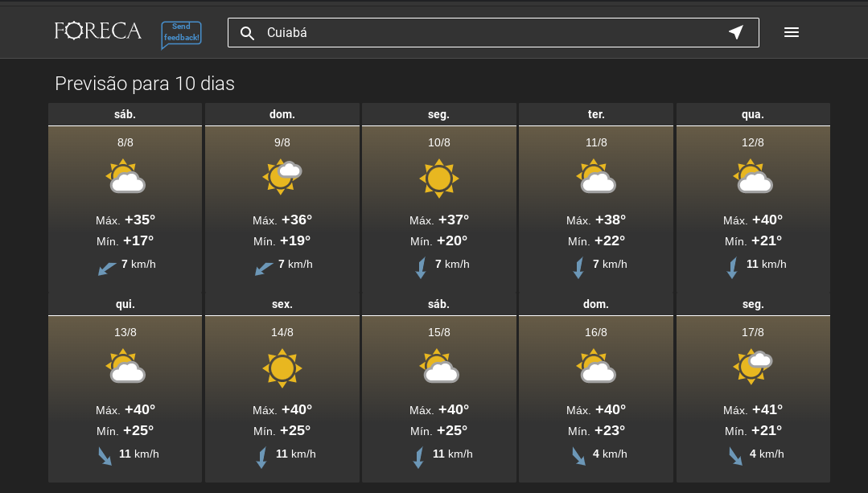Click wind direction arrow for 13/8
This screenshot has width=868, height=493.
105,457
